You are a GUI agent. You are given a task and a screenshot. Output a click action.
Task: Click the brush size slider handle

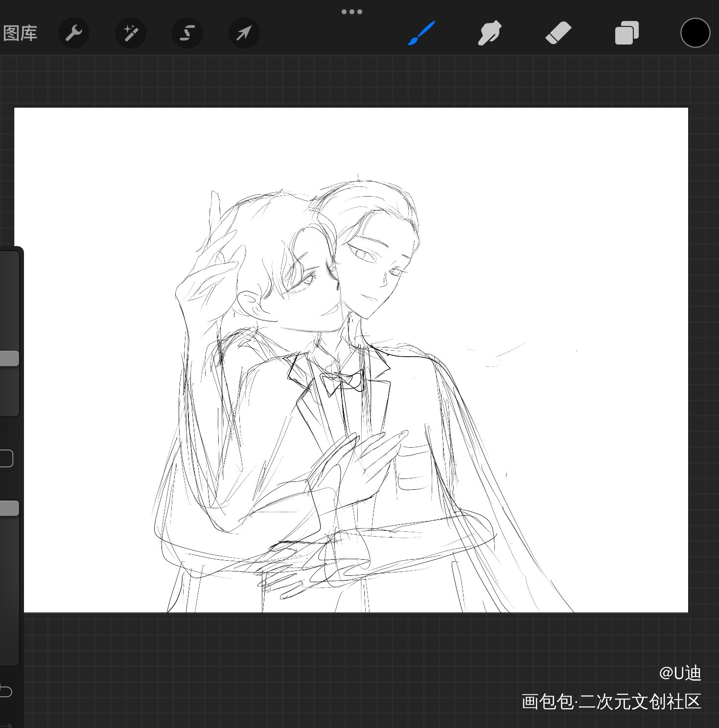click(9, 358)
